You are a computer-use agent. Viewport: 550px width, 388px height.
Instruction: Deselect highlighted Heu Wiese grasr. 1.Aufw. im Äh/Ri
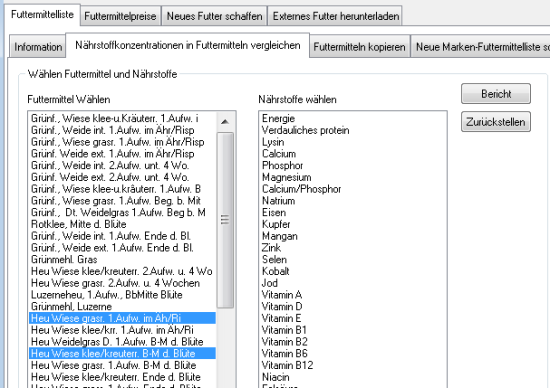pyautogui.click(x=122, y=318)
